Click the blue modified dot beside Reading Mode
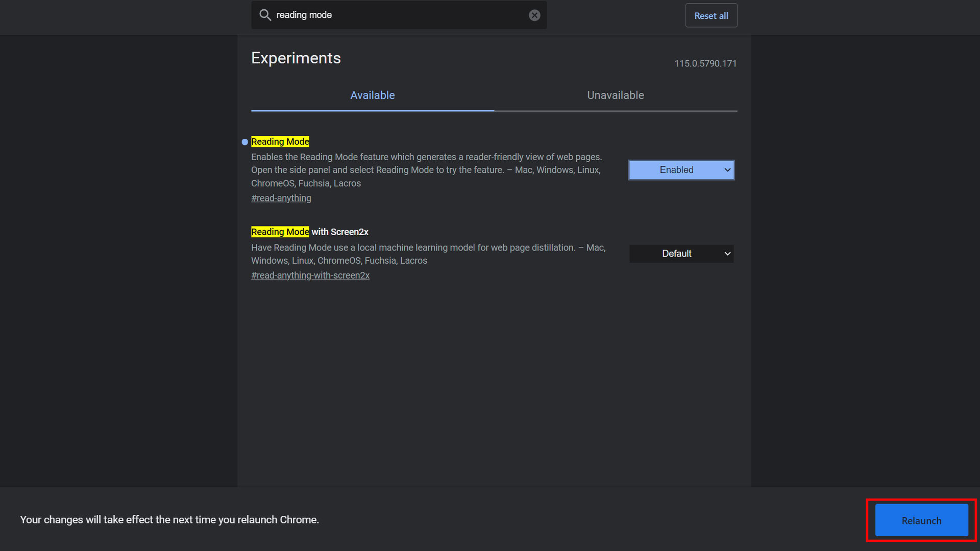The width and height of the screenshot is (980, 551). (x=245, y=142)
